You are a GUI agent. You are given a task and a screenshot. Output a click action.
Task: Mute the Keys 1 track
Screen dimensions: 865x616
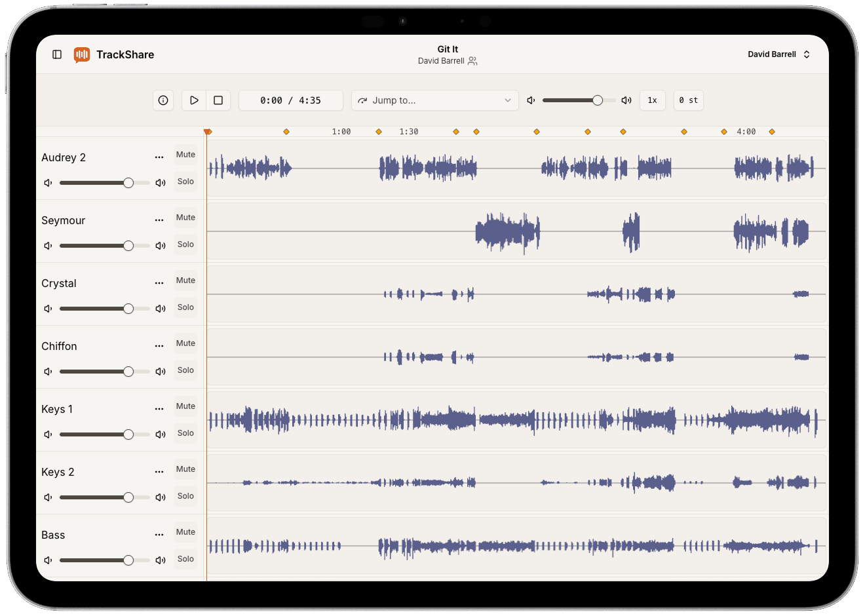point(185,406)
